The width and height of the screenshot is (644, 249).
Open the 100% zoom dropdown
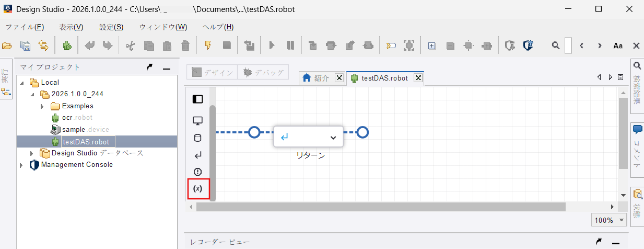609,220
